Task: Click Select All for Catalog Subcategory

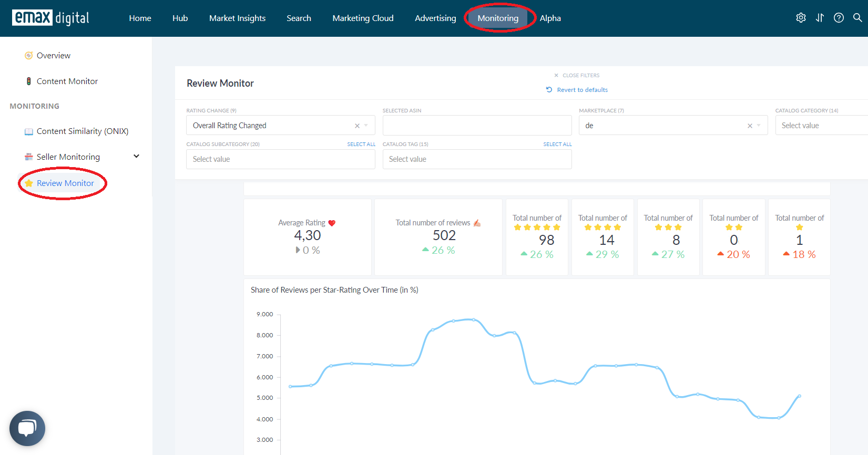Action: 361,144
